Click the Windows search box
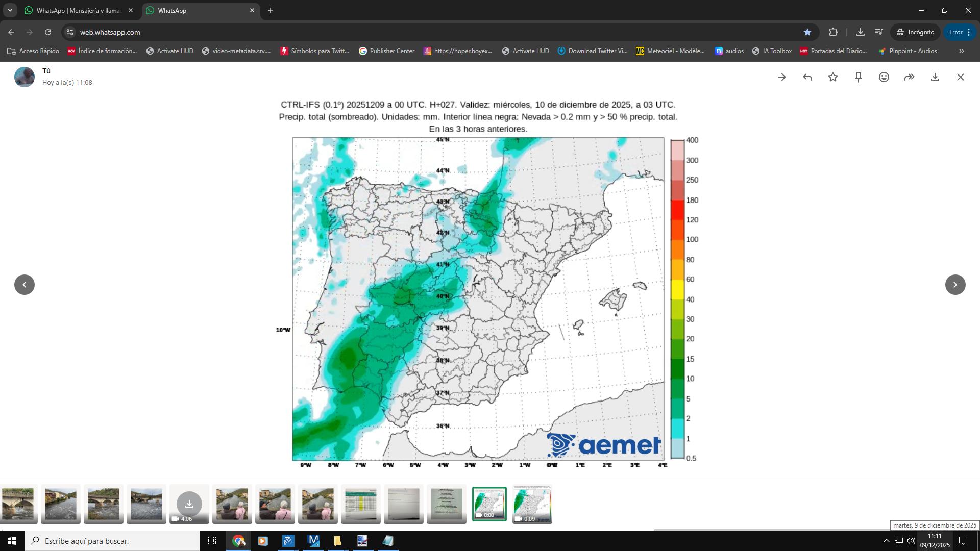980x551 pixels. pyautogui.click(x=112, y=541)
